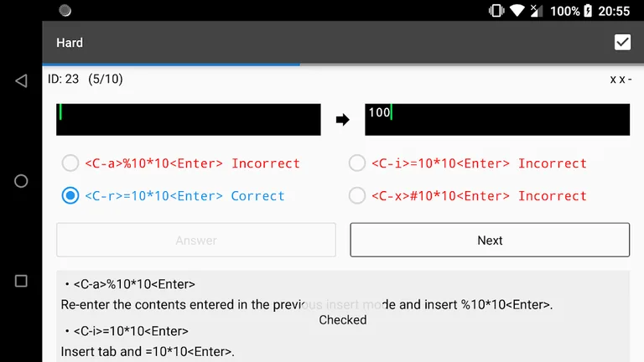Tap the empty source terminal box
Viewport: 644px width, 362px height.
[189, 120]
